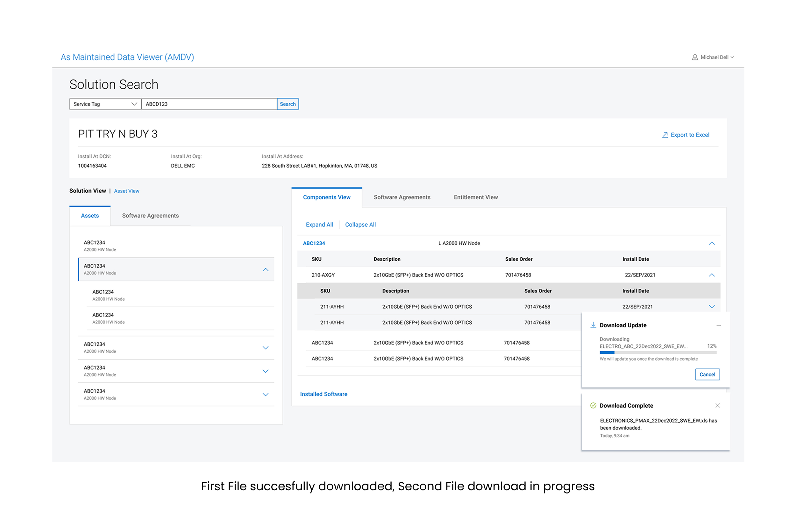Select the Assets tab in left panel
796x532 pixels.
click(x=90, y=216)
